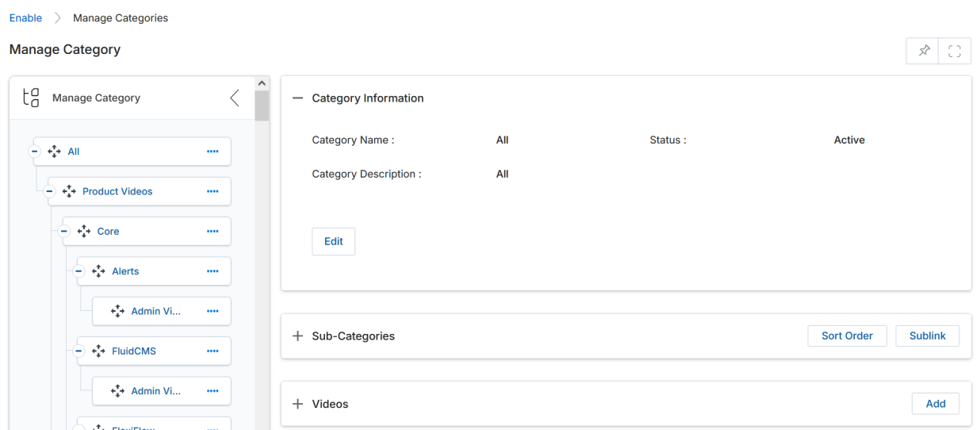Select the Alerts category

pos(125,271)
